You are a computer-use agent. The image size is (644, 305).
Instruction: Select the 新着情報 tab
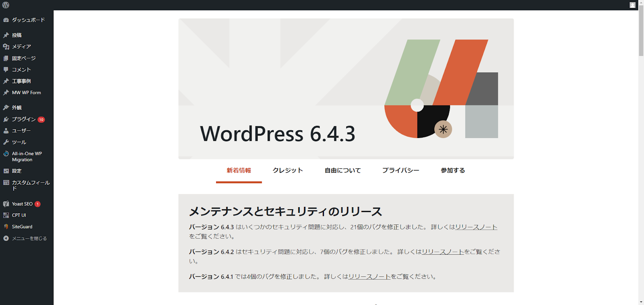[239, 171]
